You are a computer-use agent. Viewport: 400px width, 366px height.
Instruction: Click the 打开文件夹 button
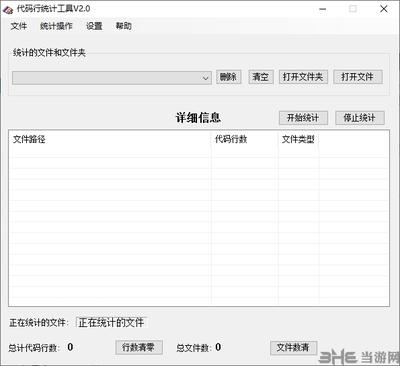[x=303, y=77]
